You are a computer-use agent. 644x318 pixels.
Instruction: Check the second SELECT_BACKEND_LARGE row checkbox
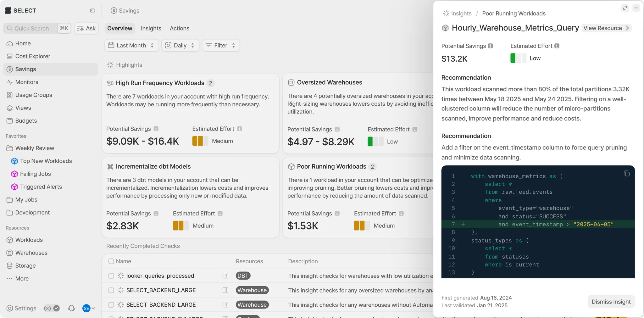coord(111,305)
